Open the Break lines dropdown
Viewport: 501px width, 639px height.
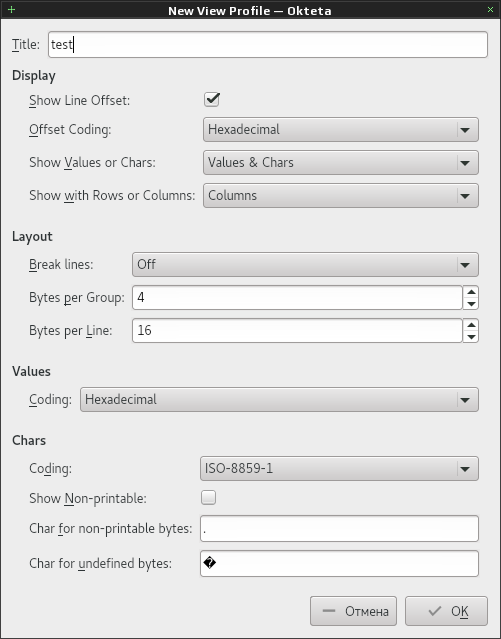click(x=305, y=264)
